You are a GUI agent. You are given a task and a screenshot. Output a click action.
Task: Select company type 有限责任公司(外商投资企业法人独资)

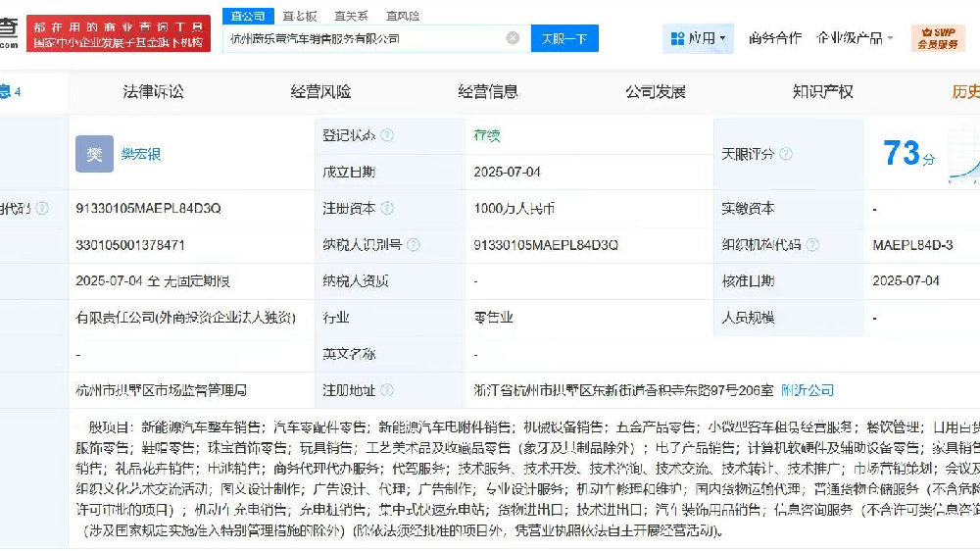[185, 318]
